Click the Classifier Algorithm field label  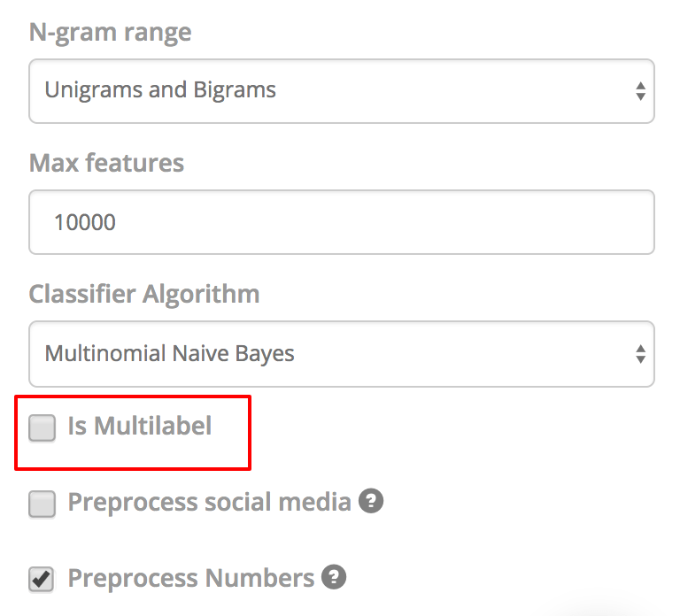[144, 294]
